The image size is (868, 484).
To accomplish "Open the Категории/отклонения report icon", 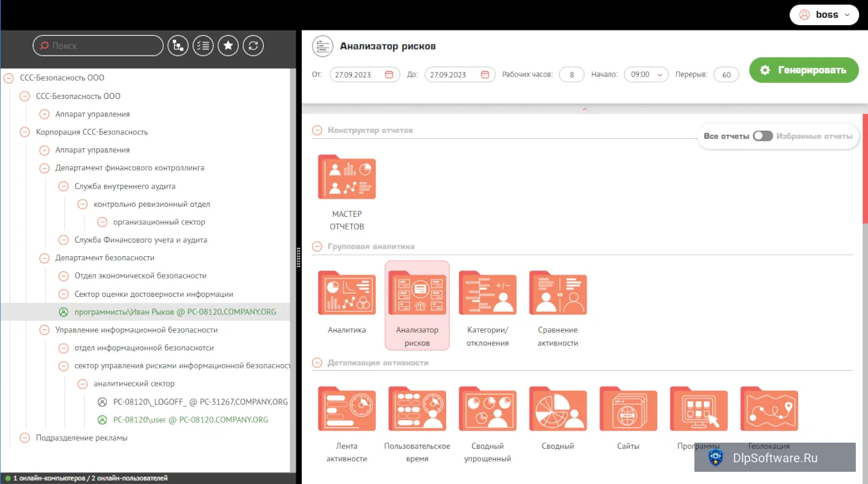I will click(488, 293).
